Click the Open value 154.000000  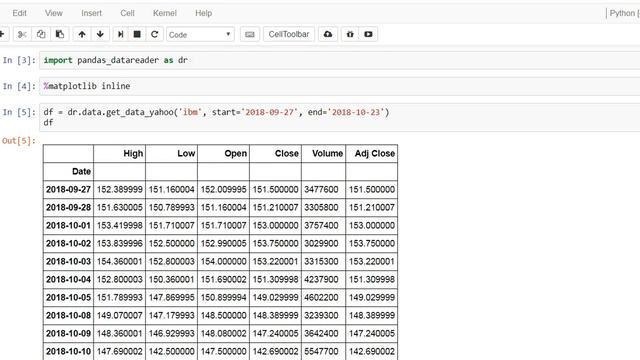click(x=224, y=261)
